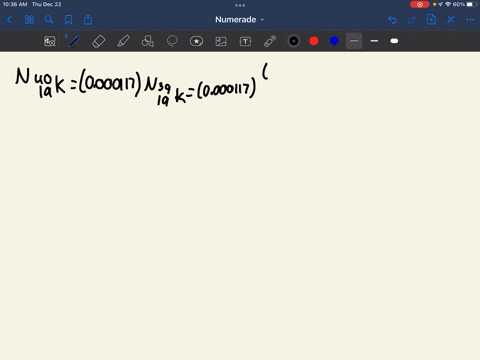Select the medium stroke width

(374, 41)
